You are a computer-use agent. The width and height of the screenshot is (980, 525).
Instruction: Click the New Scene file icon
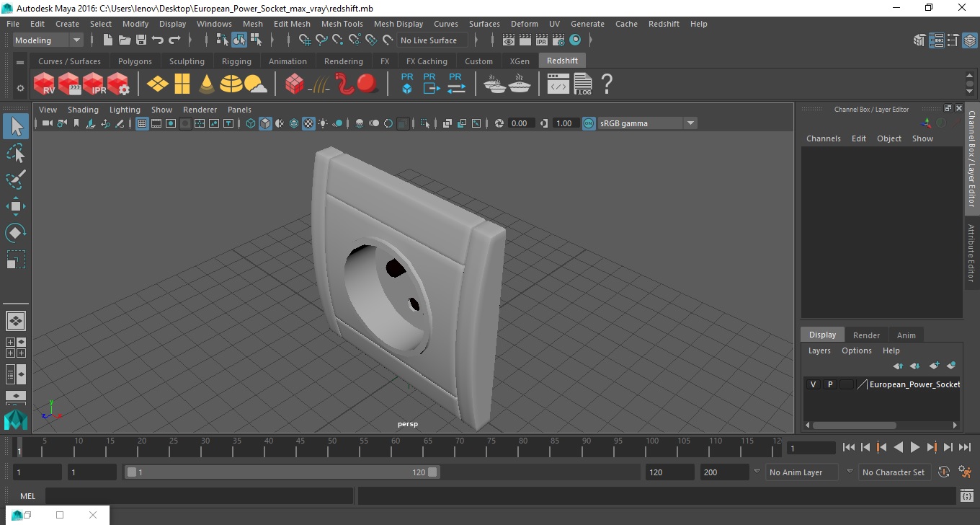coord(108,40)
